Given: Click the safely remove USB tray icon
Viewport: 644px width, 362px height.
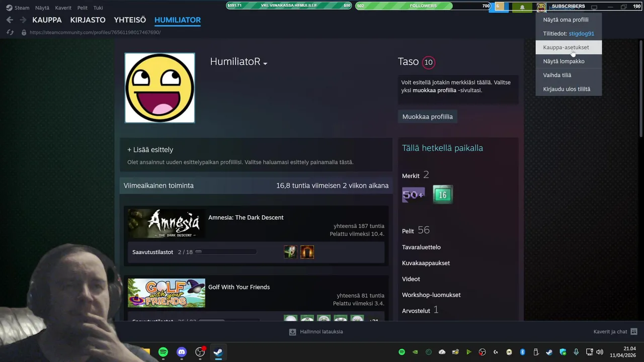Looking at the screenshot, I should pos(536,352).
